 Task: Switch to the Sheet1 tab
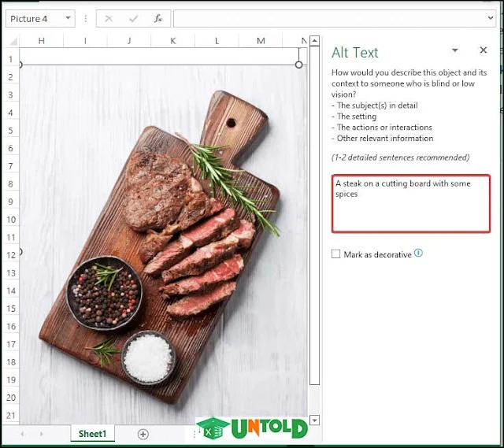92,434
